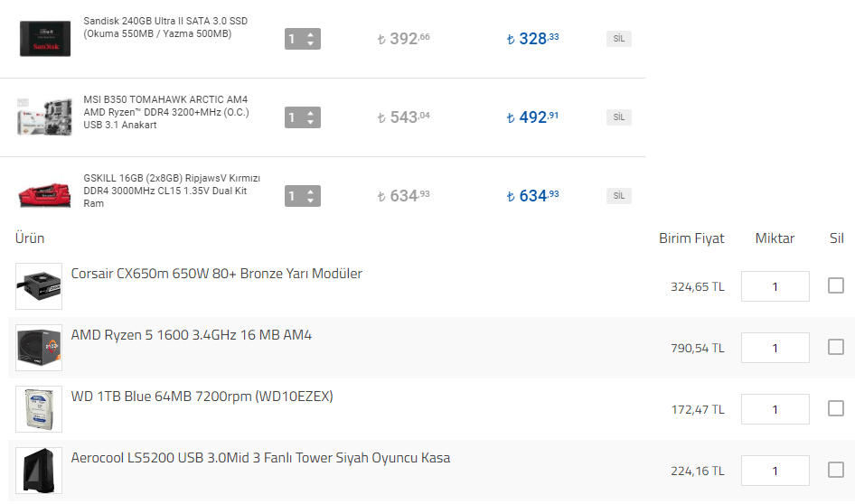This screenshot has height=504, width=855.
Task: Open Corsair power supply thumbnail
Action: (x=39, y=286)
